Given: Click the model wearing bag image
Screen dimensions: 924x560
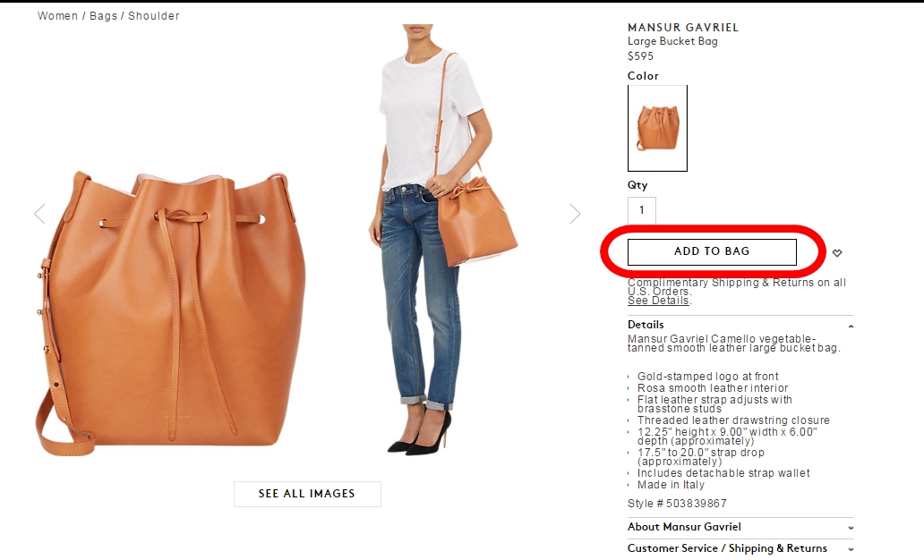Looking at the screenshot, I should coord(443,241).
